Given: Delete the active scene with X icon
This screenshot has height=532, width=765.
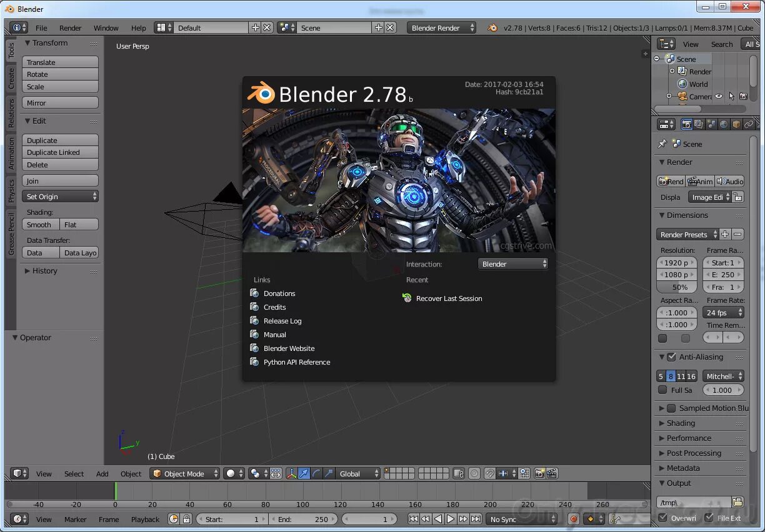Looking at the screenshot, I should (390, 27).
